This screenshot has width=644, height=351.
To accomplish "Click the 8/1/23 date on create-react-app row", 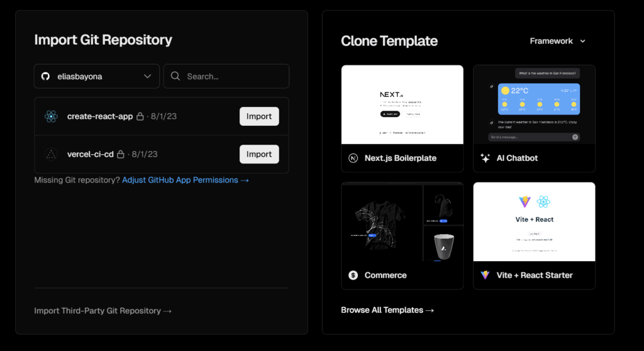I will (x=164, y=116).
